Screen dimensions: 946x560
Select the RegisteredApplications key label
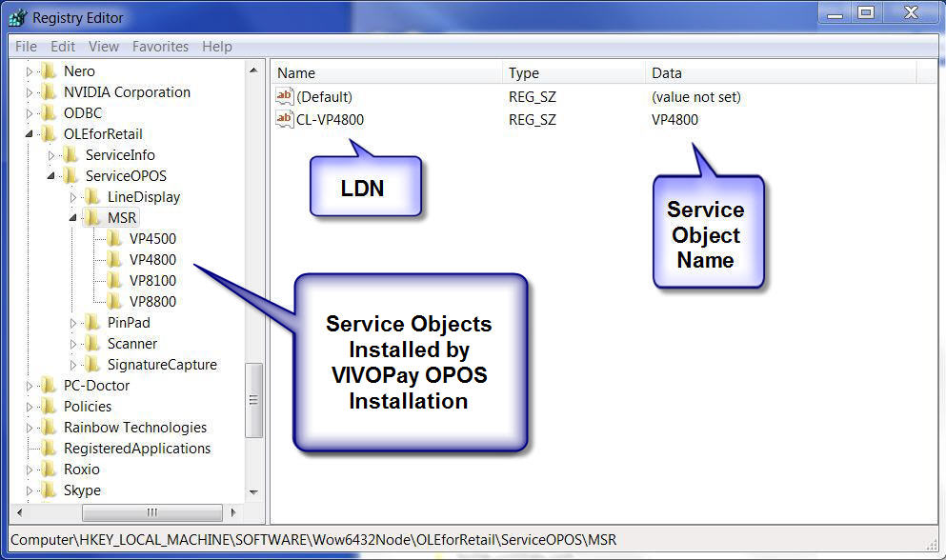[x=137, y=449]
